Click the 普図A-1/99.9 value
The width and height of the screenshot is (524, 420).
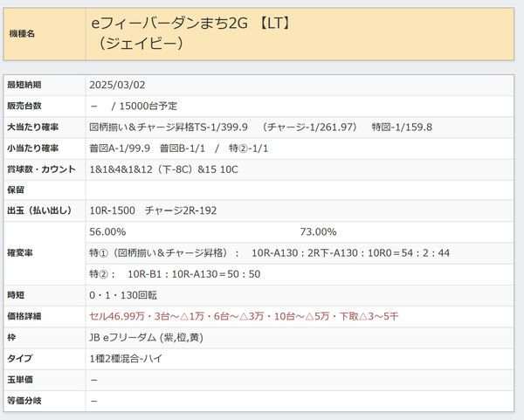point(120,148)
